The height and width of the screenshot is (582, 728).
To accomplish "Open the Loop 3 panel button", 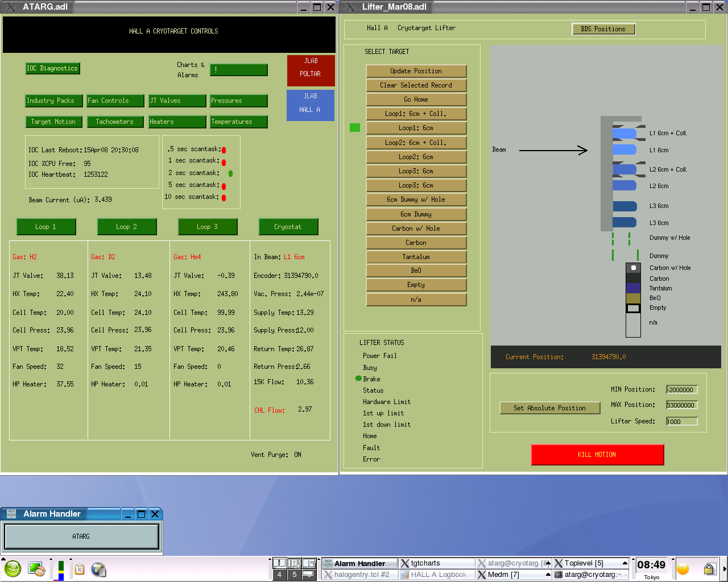I will [208, 227].
